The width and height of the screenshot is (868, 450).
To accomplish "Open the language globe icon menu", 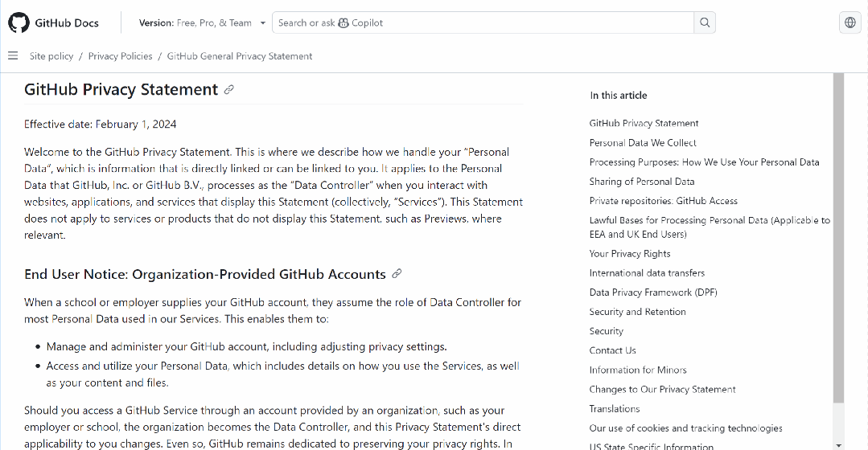I will (850, 22).
